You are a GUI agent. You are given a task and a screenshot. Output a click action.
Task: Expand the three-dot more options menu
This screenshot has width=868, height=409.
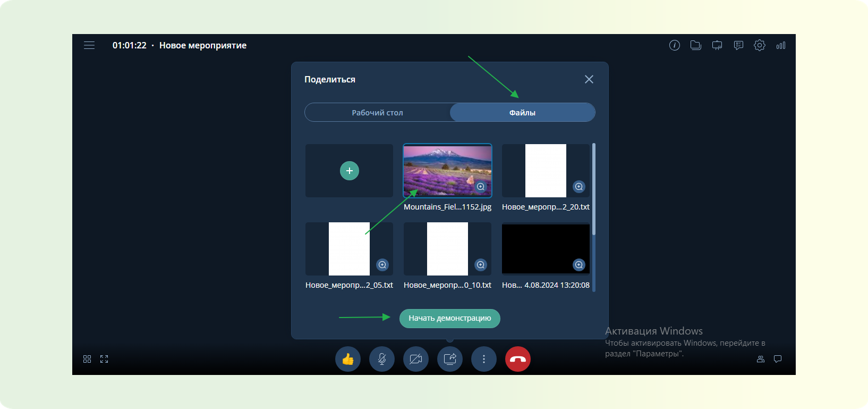[483, 359]
